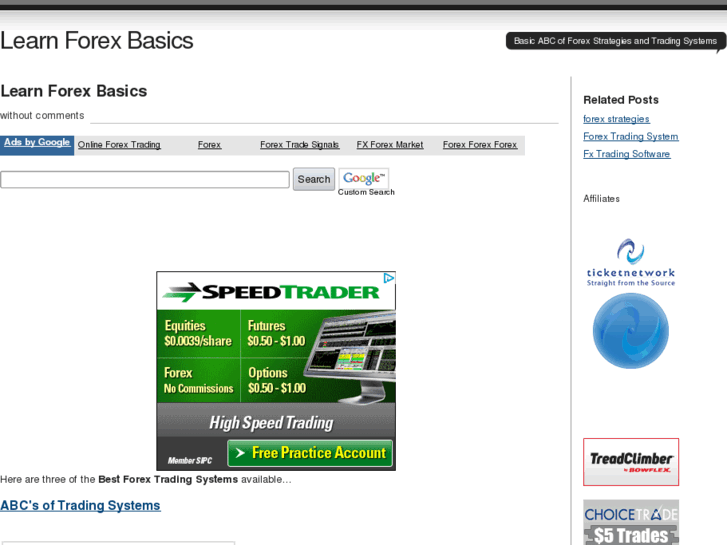
Task: Click the Forex No Commissions ad panel
Action: click(x=198, y=380)
